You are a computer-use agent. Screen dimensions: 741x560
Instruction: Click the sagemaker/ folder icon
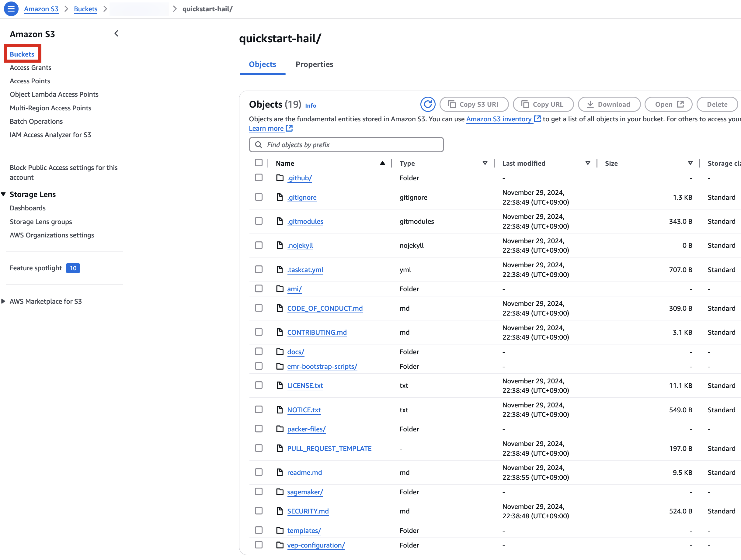tap(280, 492)
